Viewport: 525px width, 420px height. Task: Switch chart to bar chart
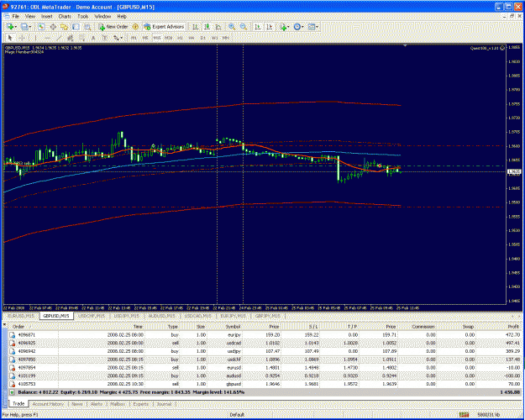click(x=195, y=27)
